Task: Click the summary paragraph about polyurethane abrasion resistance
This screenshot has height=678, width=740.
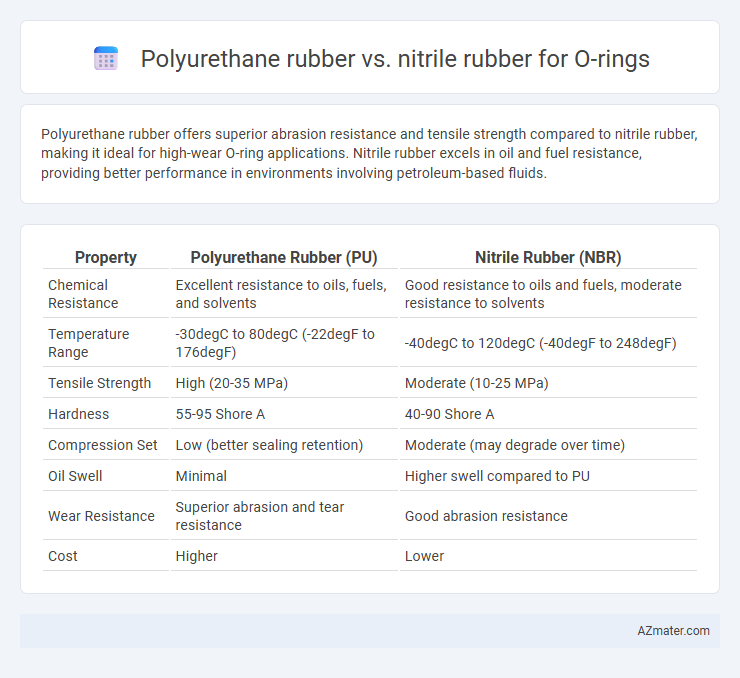Action: (370, 153)
